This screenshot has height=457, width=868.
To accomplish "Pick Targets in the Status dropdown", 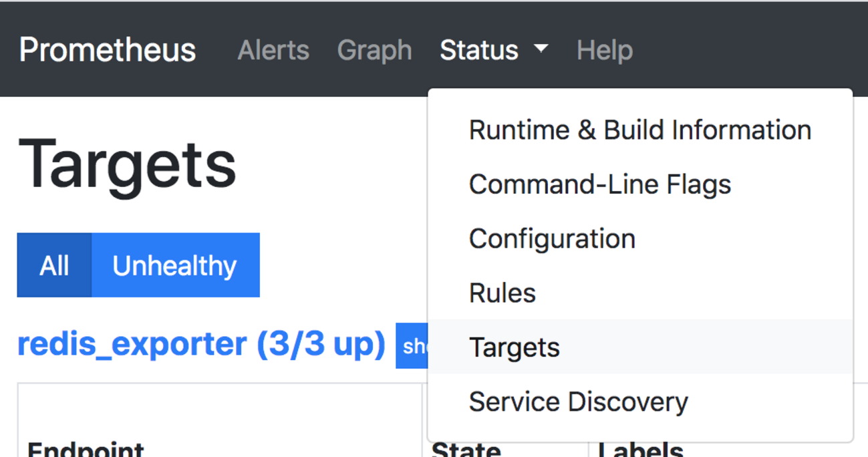I will (514, 347).
